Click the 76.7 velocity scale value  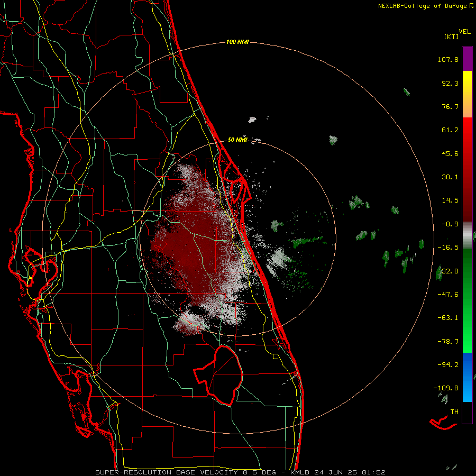(x=450, y=106)
